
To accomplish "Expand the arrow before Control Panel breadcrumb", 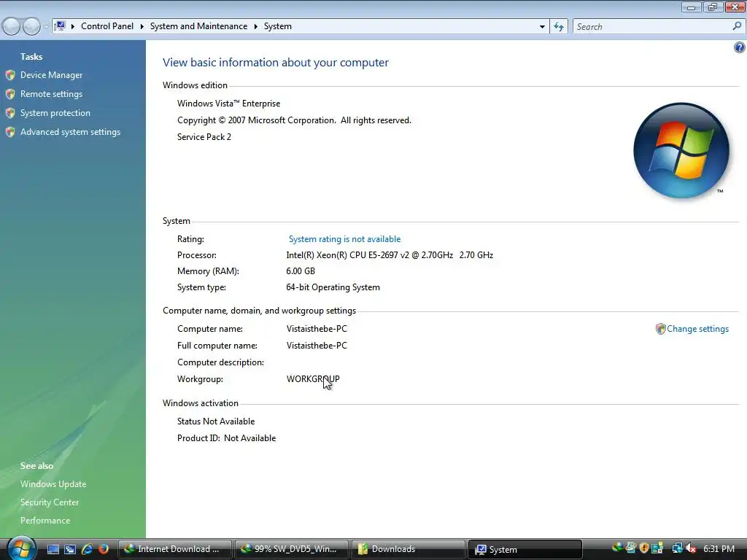I will tap(73, 27).
